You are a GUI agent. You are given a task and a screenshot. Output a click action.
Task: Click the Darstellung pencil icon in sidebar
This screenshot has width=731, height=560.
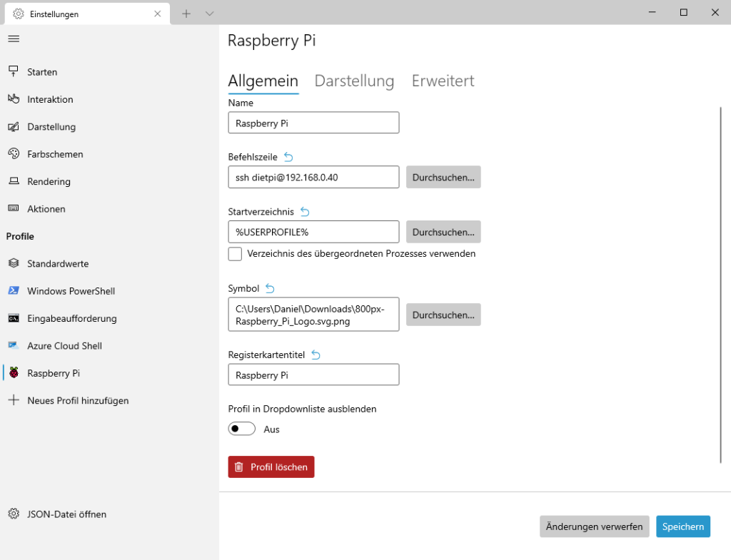pyautogui.click(x=14, y=126)
